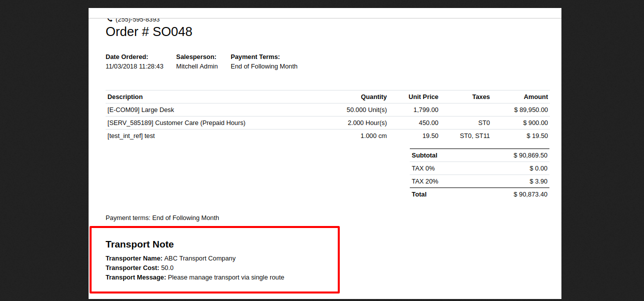Select the [E-COM09] Large Desk description
This screenshot has height=301, width=644.
pos(141,110)
